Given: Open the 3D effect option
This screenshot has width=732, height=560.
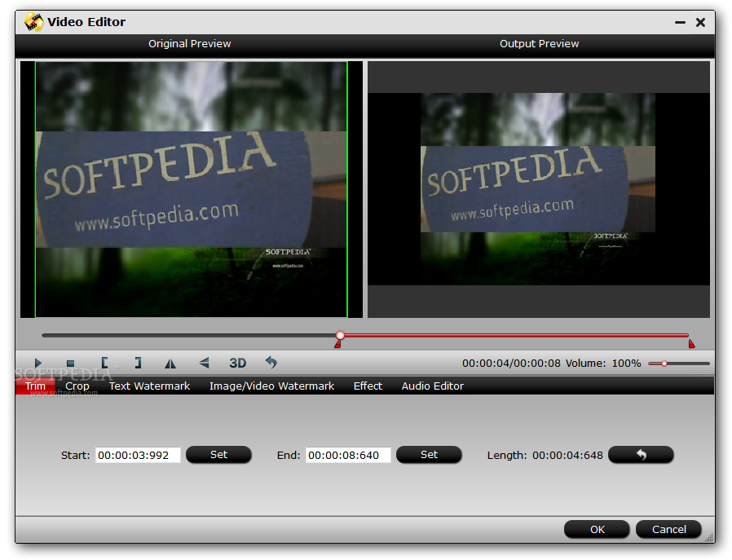Looking at the screenshot, I should pos(238,363).
